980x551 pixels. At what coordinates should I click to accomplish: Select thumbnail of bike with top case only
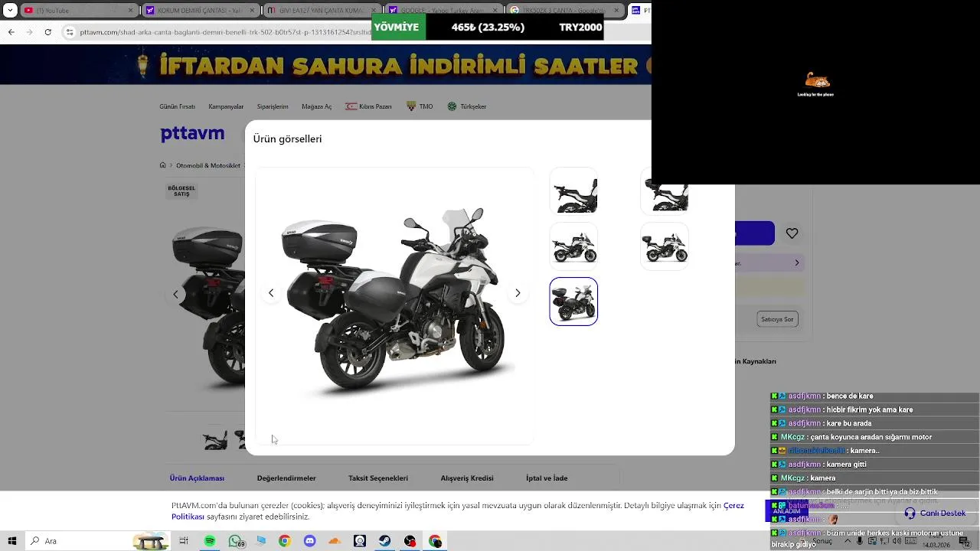pyautogui.click(x=664, y=246)
